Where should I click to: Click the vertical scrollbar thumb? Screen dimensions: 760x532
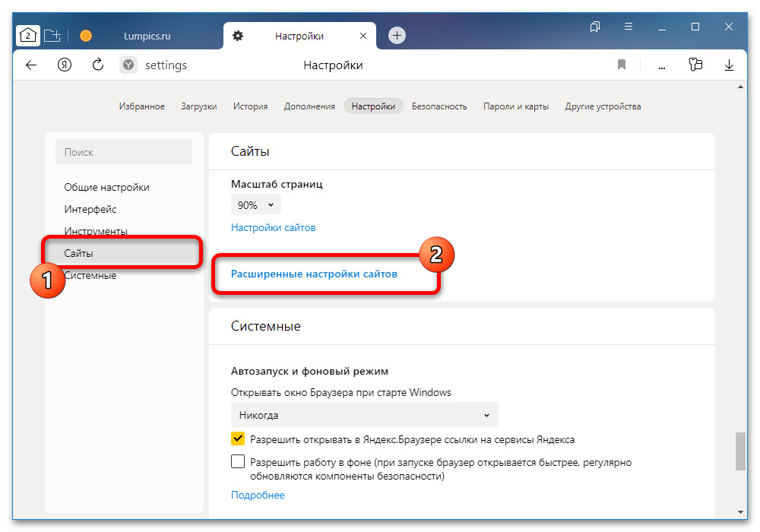[x=740, y=451]
